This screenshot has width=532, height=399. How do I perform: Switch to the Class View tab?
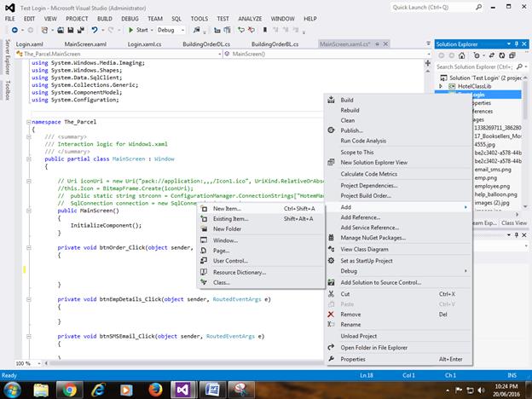[x=514, y=223]
